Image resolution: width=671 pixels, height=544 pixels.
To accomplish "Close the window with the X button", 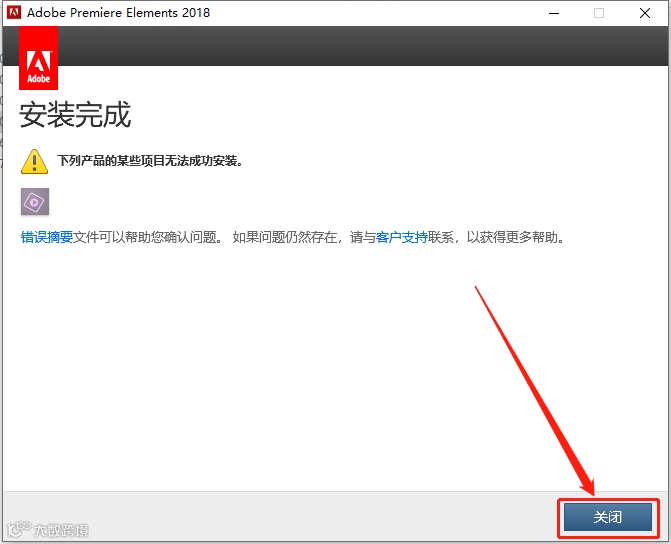I will coord(645,13).
